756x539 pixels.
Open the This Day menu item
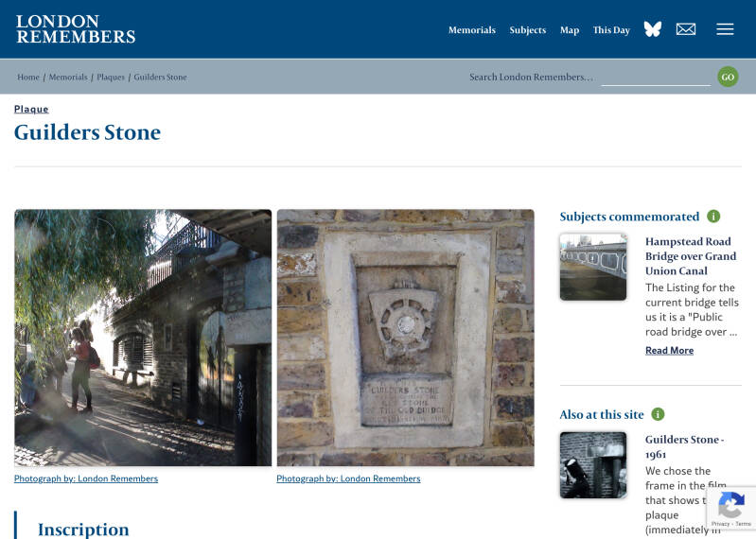coord(611,30)
